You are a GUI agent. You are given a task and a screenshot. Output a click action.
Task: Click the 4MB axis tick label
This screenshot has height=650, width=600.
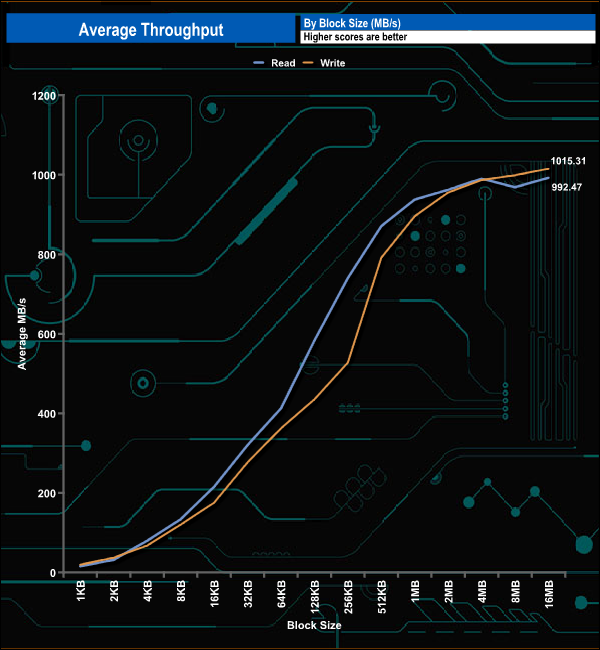pyautogui.click(x=482, y=591)
